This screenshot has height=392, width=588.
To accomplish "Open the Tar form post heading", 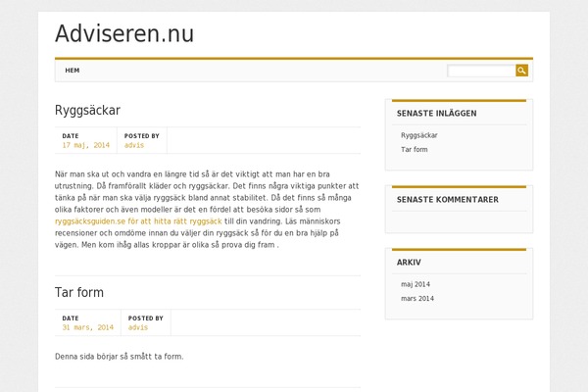I will (x=79, y=292).
